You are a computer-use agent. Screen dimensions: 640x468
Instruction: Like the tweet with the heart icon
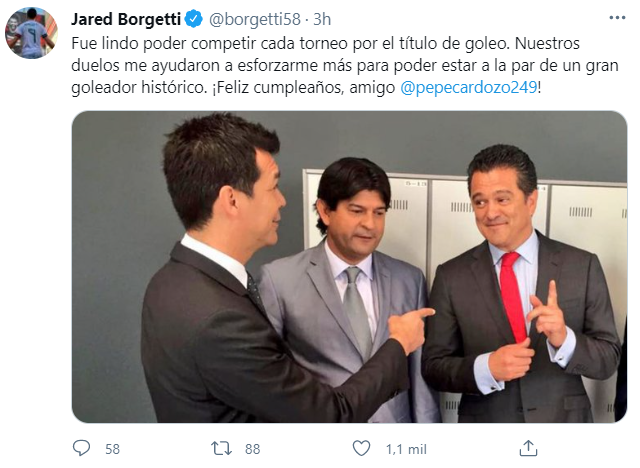tap(361, 448)
